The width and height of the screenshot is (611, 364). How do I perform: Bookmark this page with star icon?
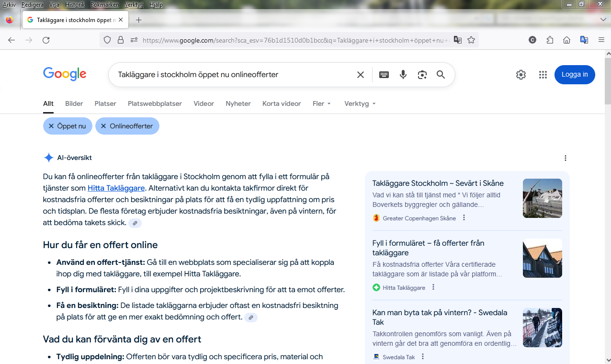[x=471, y=40]
